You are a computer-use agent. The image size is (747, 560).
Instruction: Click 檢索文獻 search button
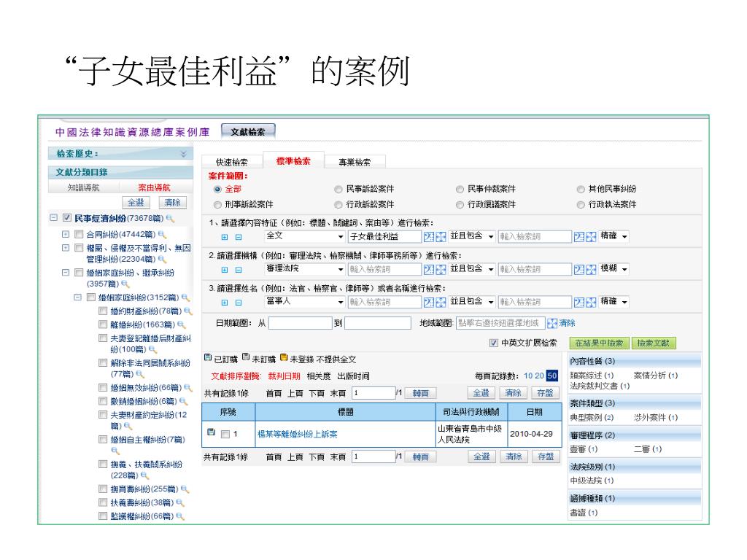tap(653, 343)
